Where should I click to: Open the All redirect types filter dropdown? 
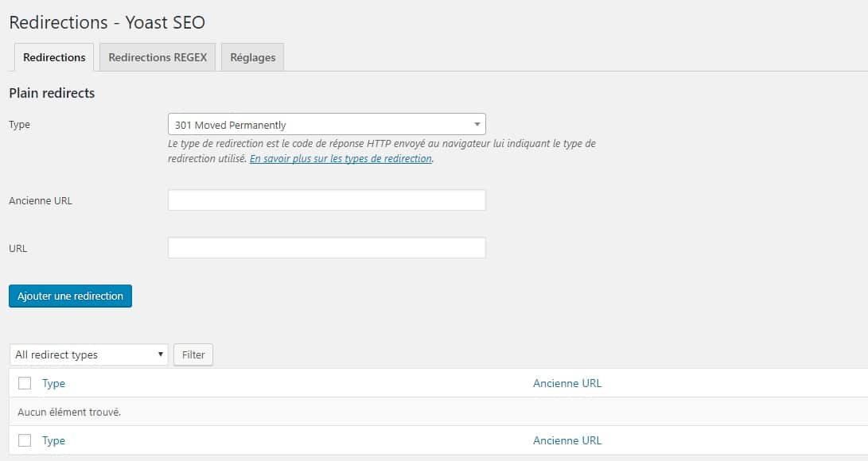88,354
